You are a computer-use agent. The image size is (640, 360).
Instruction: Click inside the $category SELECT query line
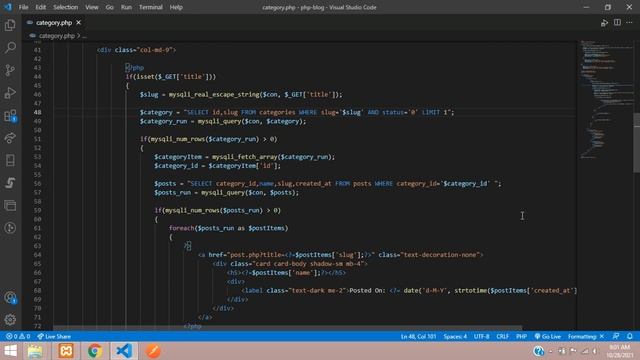click(x=296, y=112)
